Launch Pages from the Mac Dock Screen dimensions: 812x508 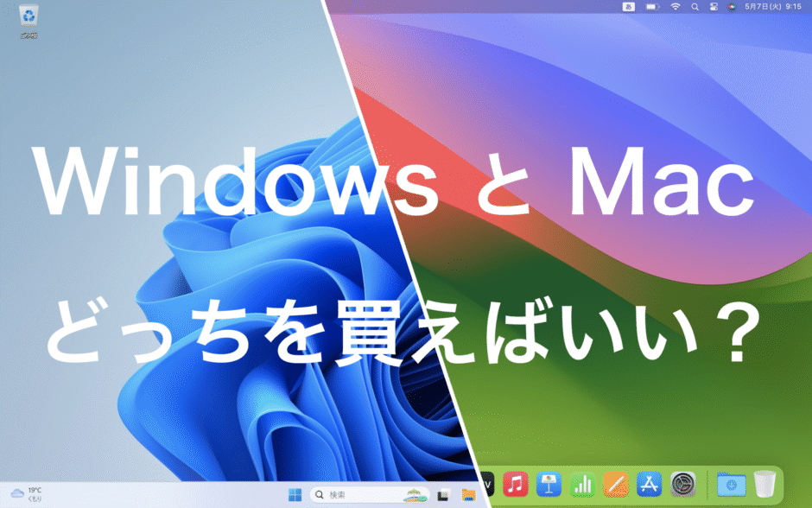click(616, 484)
